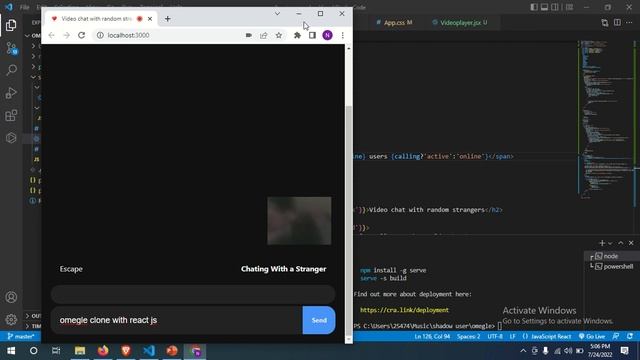Toggle primary sidebar layout icon
Image resolution: width=640 pixels, height=360 pixels.
pyautogui.click(x=534, y=7)
